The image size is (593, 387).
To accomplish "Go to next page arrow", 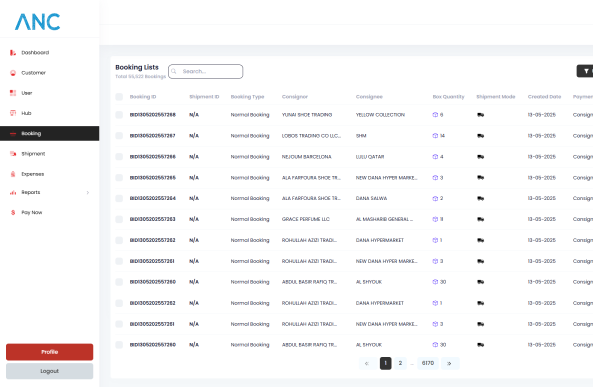I will [450, 363].
